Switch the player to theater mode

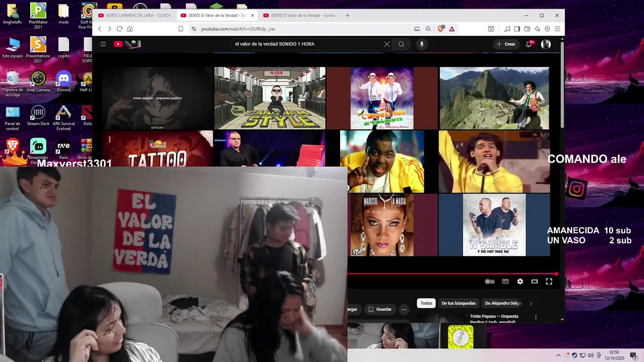[535, 282]
